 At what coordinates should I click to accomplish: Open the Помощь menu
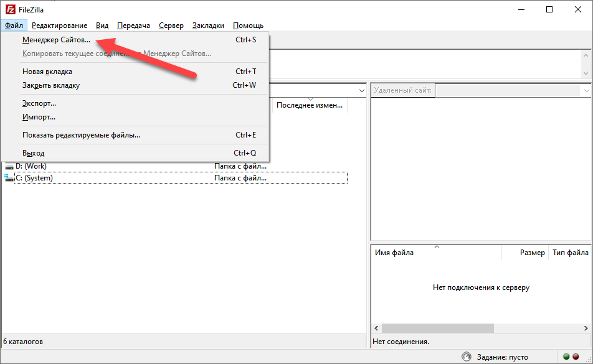248,26
